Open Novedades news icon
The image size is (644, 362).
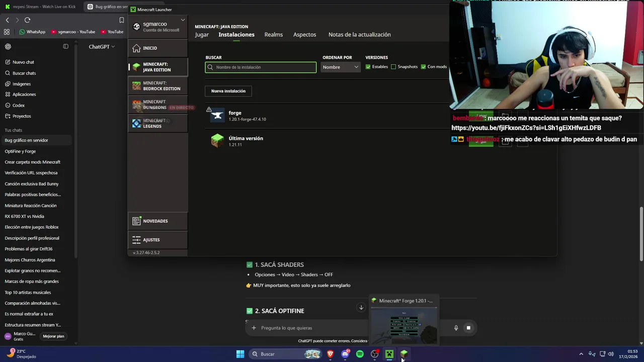(136, 221)
